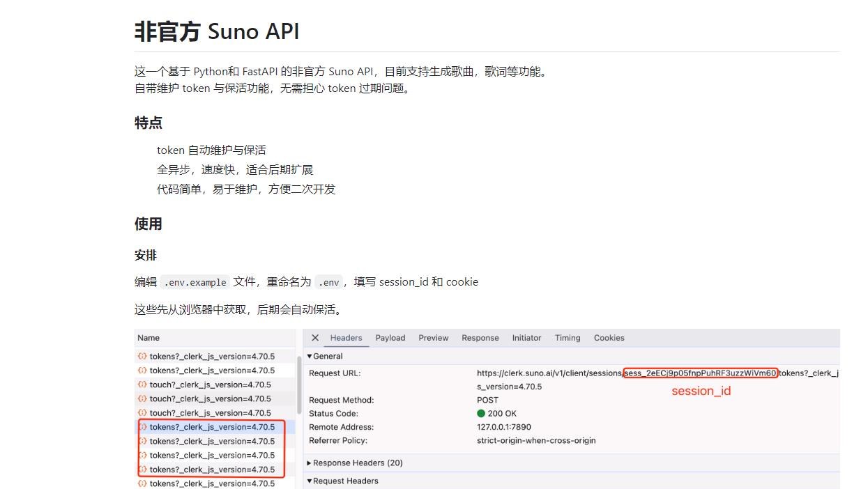The height and width of the screenshot is (489, 868).
Task: Open the Timing tab
Action: (568, 338)
